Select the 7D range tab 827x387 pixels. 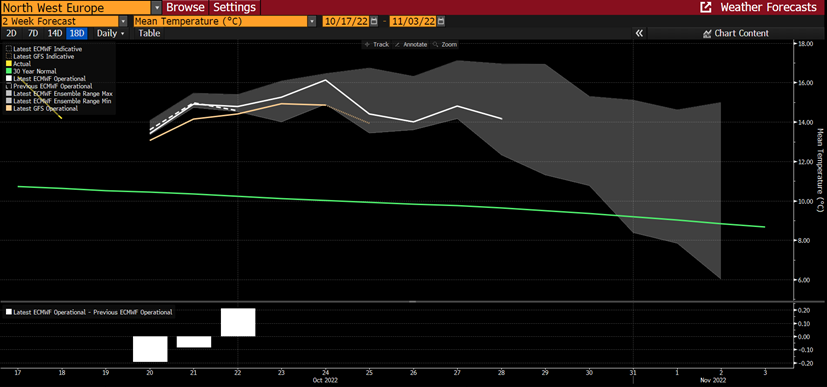point(33,33)
